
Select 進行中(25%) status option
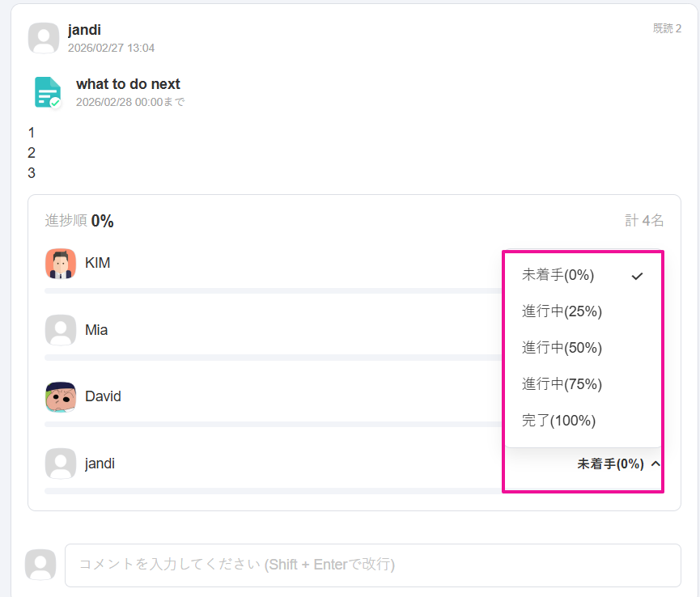tap(562, 311)
